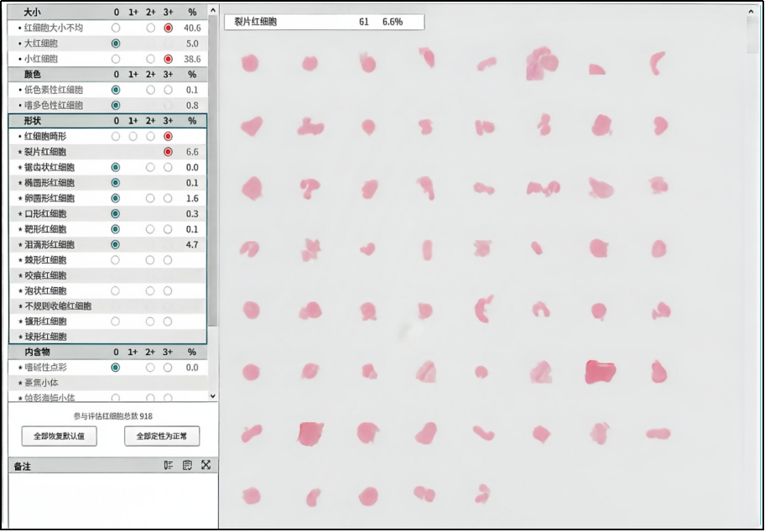Click the 椭圆形红细胞 label
Image resolution: width=765 pixels, height=532 pixels.
[49, 183]
